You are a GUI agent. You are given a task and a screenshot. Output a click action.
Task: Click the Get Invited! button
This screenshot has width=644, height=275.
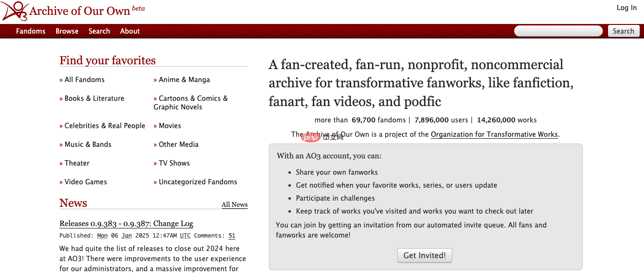tap(424, 255)
